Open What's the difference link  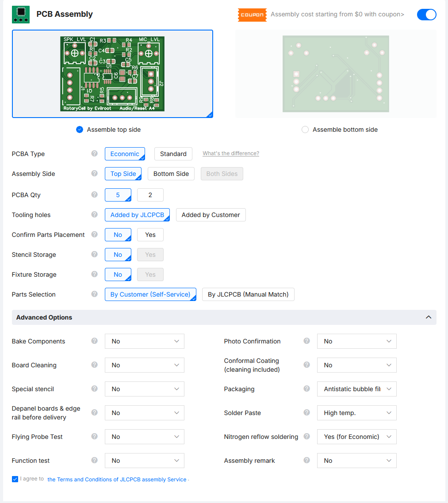[x=231, y=153]
